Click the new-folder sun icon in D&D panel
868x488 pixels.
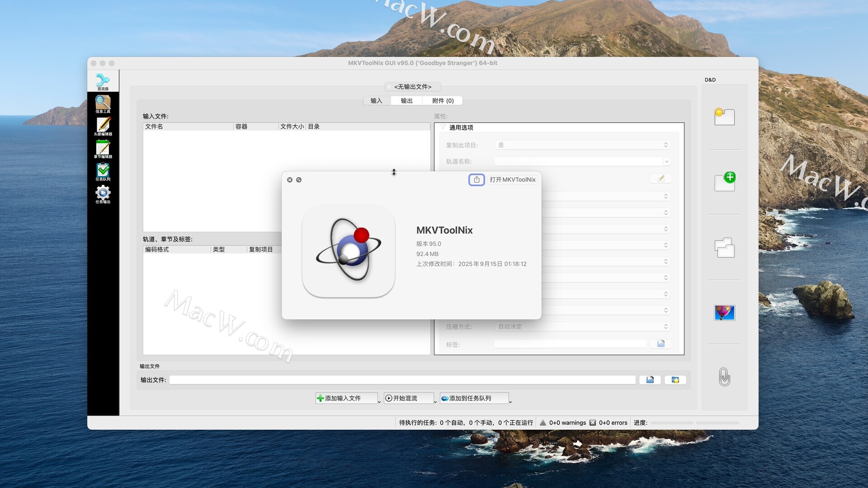coord(724,117)
